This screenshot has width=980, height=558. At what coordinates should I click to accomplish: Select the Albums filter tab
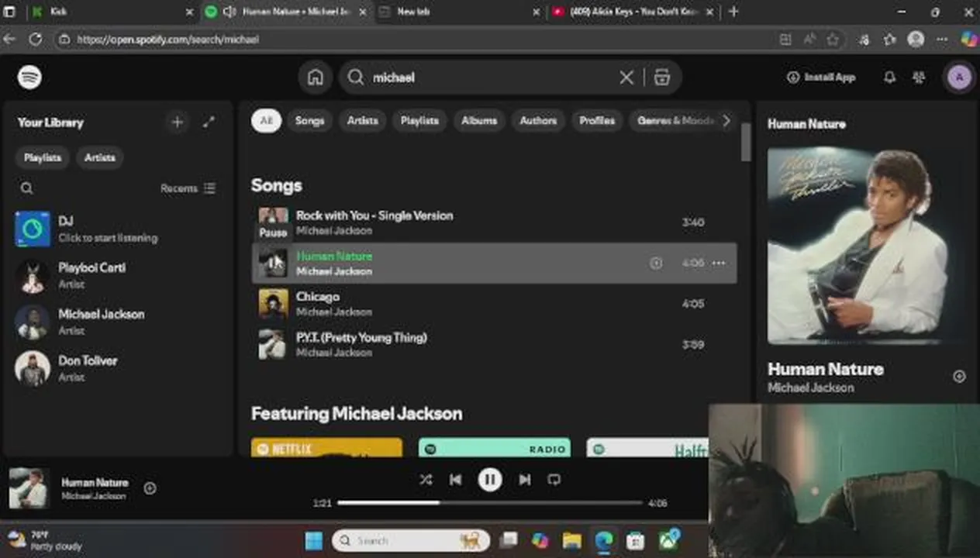coord(479,120)
